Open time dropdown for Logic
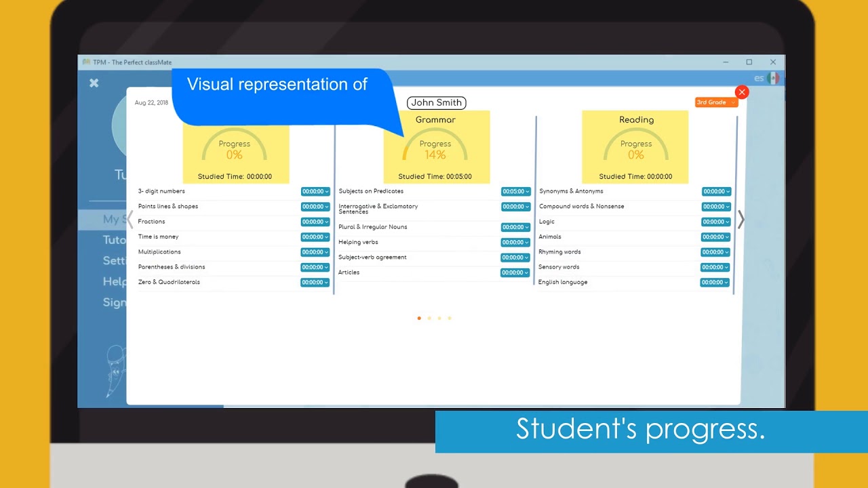 [716, 222]
